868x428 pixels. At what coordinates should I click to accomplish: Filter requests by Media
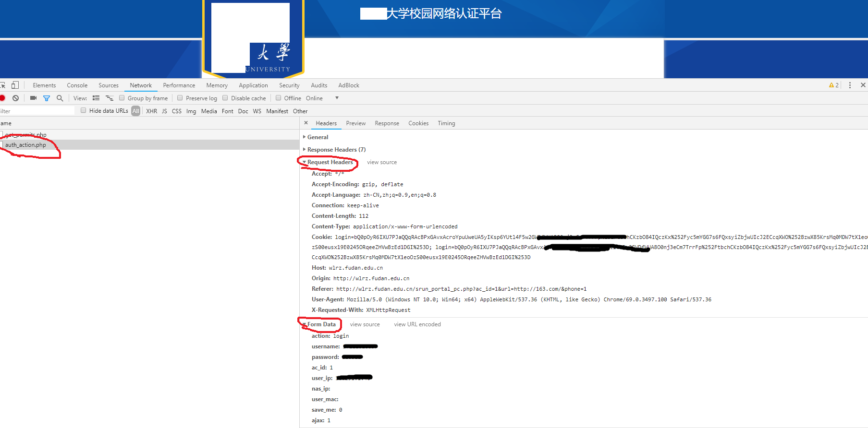[209, 111]
